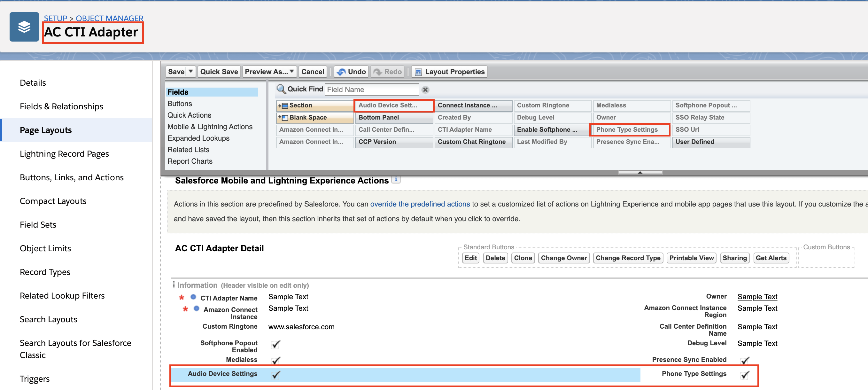Toggle the Medialess checkmark
Screen dimensions: 868x390
tap(276, 360)
